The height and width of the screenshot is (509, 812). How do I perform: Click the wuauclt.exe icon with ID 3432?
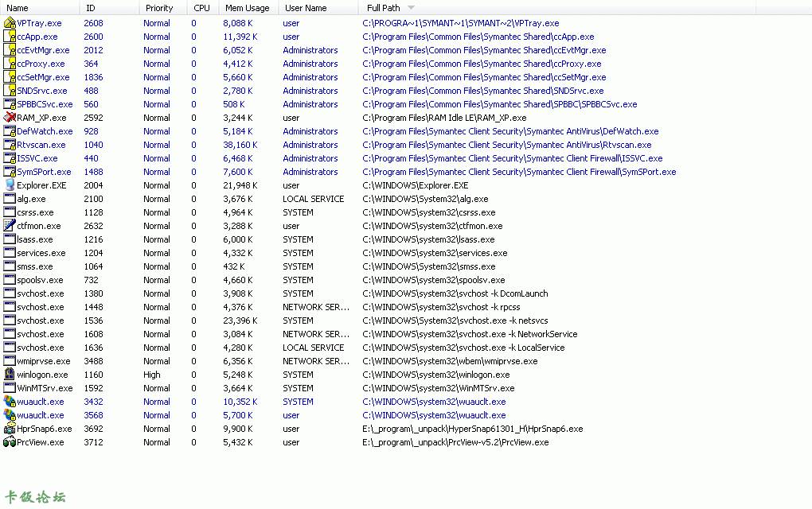10,401
